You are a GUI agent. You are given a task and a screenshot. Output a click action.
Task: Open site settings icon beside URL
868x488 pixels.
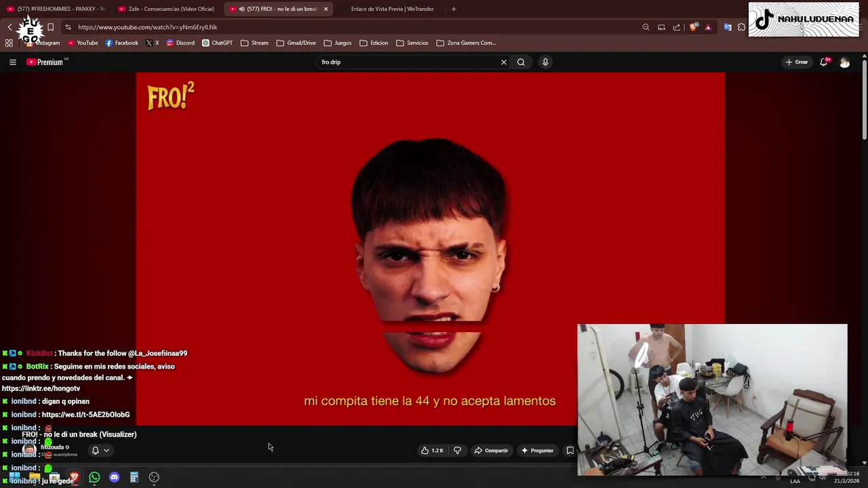68,27
